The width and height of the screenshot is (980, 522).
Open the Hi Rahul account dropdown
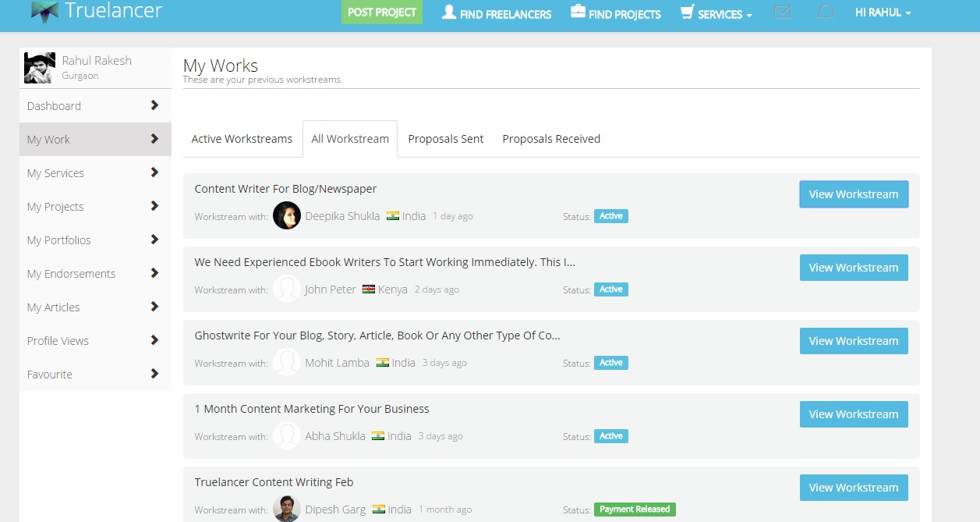tap(883, 12)
